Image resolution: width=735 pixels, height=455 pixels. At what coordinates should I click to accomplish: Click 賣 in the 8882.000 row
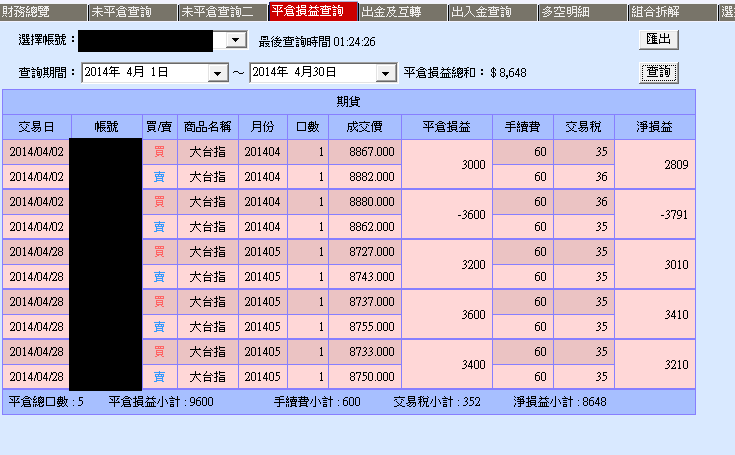click(x=159, y=177)
